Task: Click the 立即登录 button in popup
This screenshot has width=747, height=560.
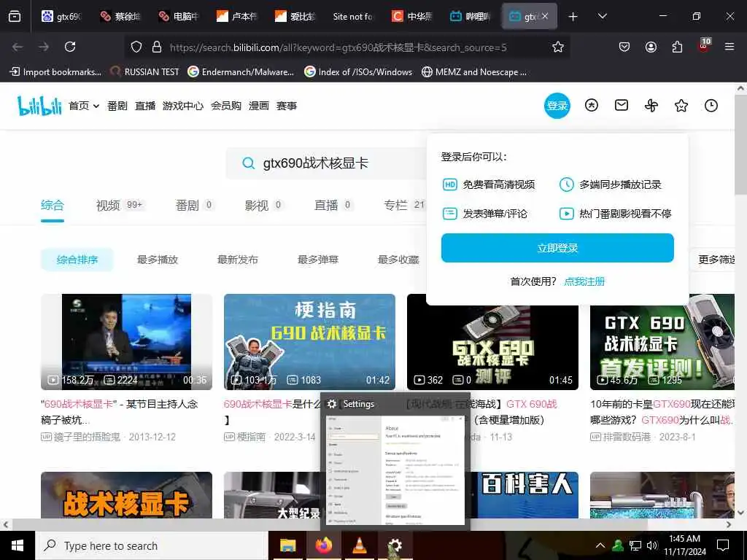Action: click(557, 248)
